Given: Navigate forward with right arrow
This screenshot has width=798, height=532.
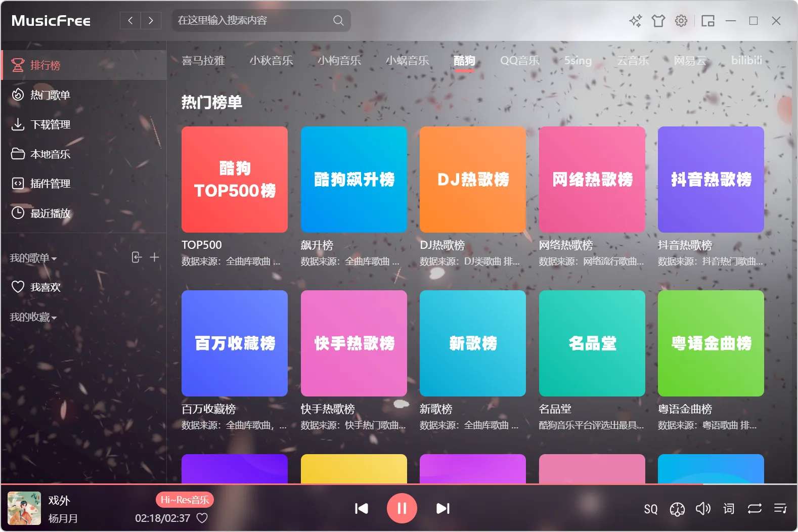Looking at the screenshot, I should tap(151, 21).
